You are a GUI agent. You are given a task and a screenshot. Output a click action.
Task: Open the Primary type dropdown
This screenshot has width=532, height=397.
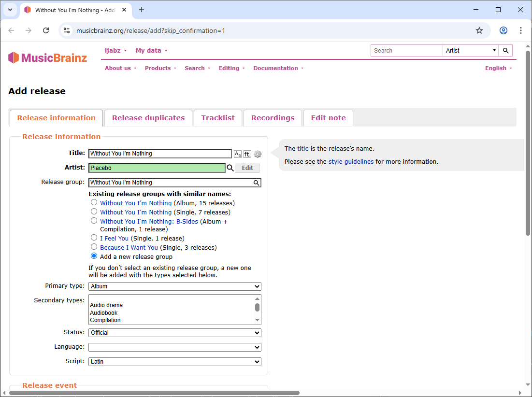coord(175,286)
